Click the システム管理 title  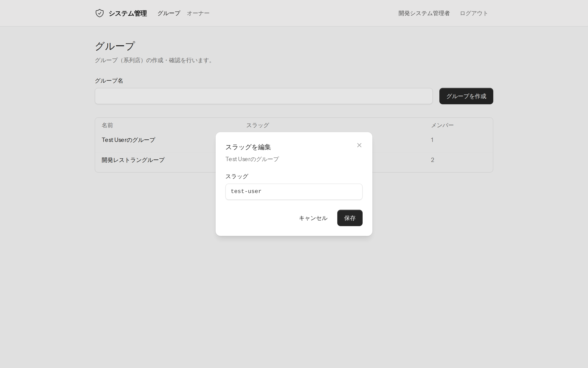pos(128,13)
